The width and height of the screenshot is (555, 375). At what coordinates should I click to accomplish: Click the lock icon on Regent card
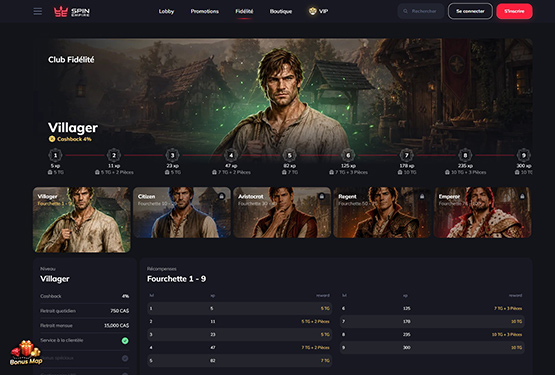tap(422, 196)
